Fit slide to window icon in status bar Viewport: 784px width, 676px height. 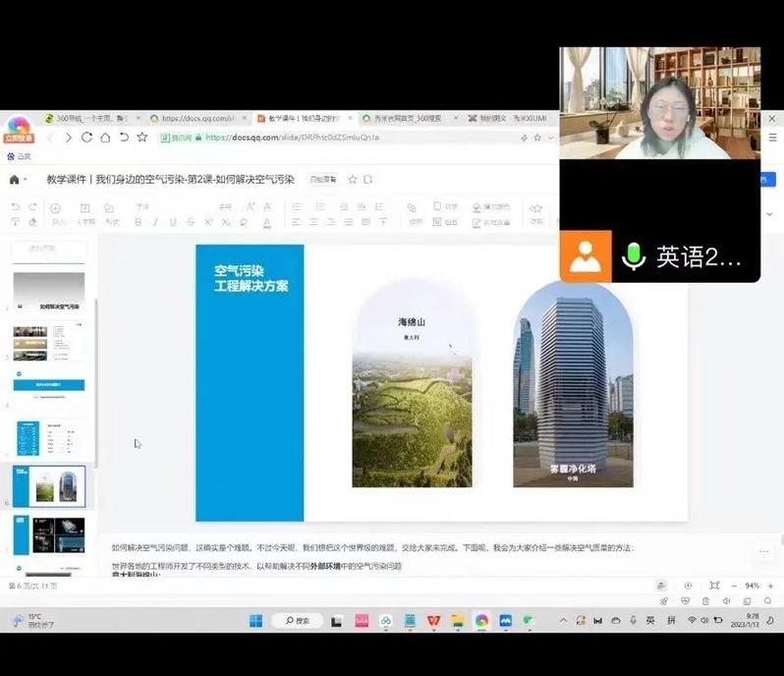[714, 586]
